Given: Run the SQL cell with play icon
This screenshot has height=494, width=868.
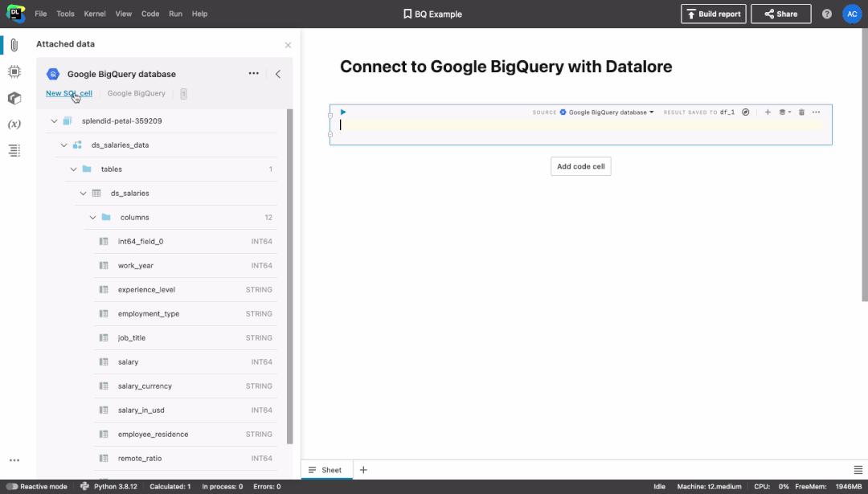Looking at the screenshot, I should (343, 112).
